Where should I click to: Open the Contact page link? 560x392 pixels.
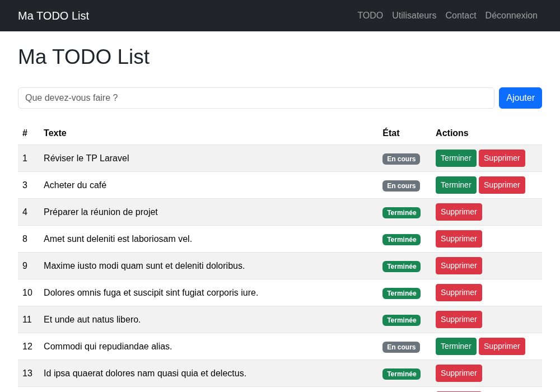(x=461, y=15)
